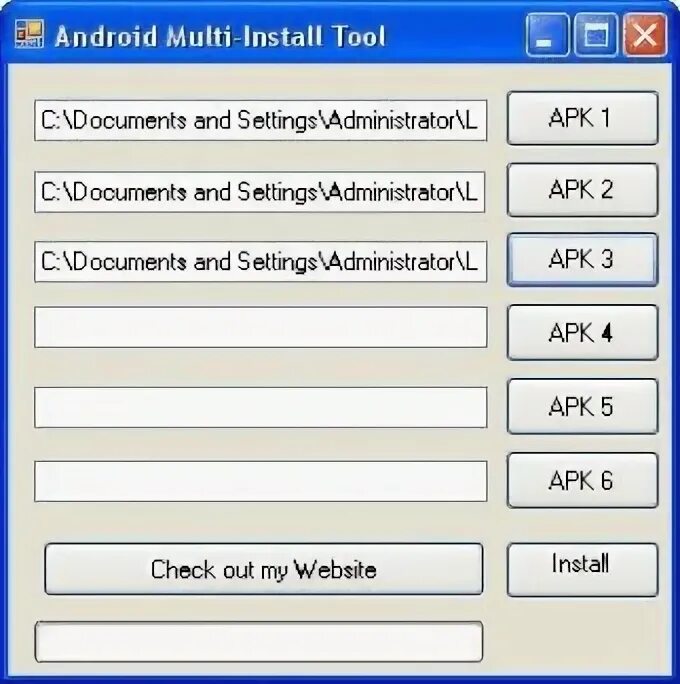
Task: Select the highlighted APK 3 button
Action: coord(582,260)
